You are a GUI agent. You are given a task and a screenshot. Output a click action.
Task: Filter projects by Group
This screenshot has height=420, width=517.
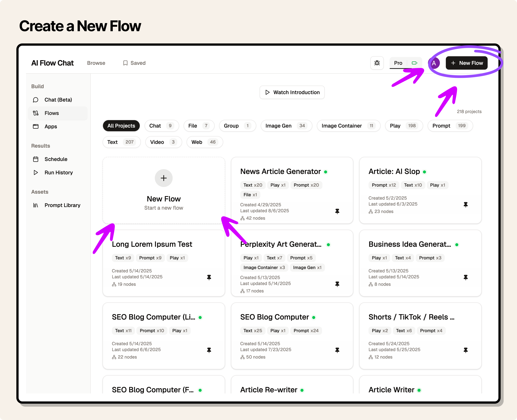(237, 126)
